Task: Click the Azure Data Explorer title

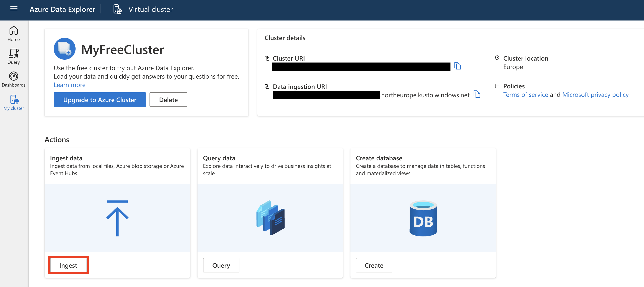Action: [62, 9]
